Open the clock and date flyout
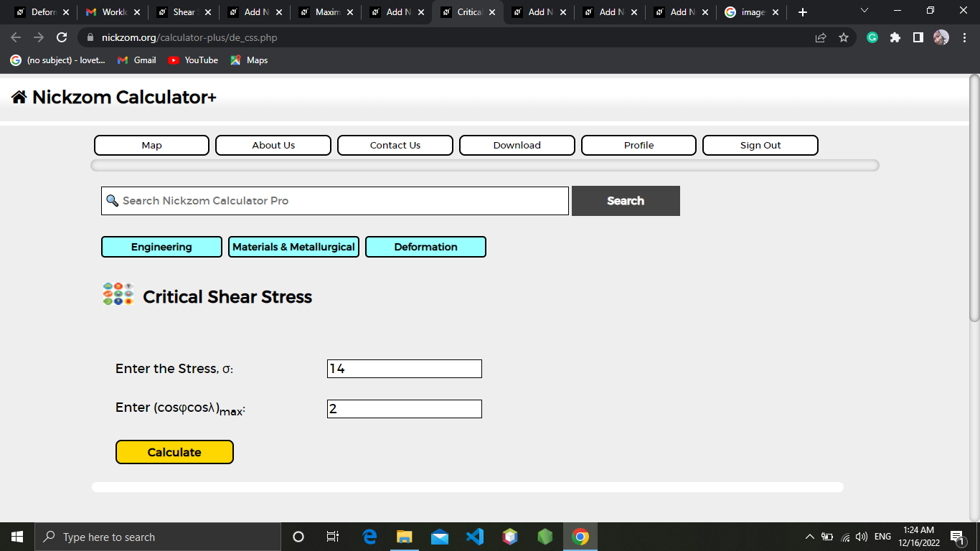Viewport: 980px width, 551px height. tap(918, 537)
